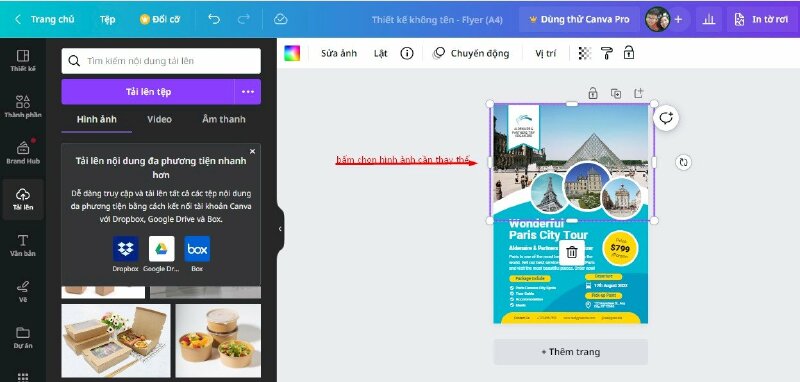Open Vị trí position panel
The image size is (800, 382).
coord(545,54)
